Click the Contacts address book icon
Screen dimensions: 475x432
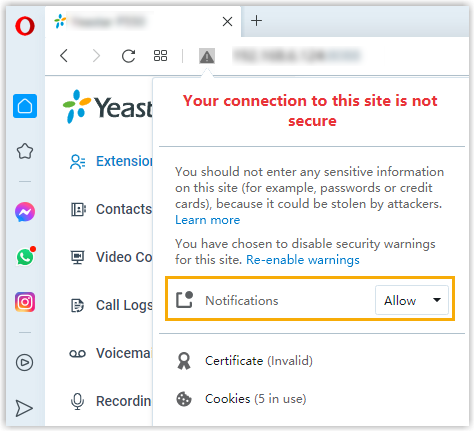(78, 209)
